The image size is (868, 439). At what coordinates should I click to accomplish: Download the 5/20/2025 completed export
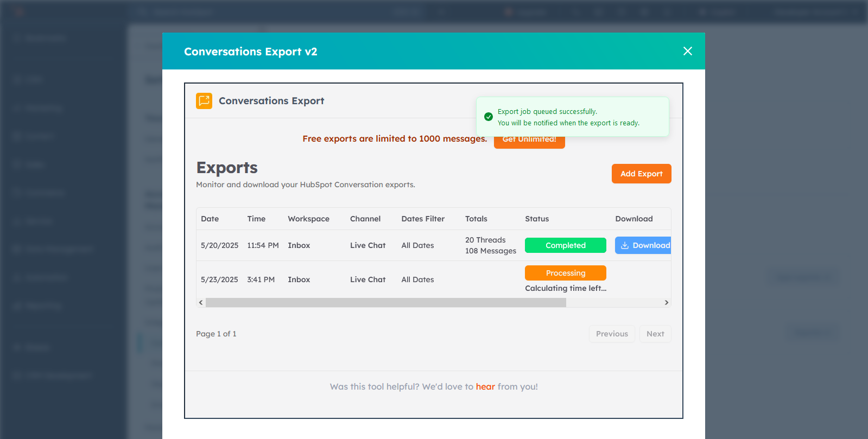(x=643, y=245)
